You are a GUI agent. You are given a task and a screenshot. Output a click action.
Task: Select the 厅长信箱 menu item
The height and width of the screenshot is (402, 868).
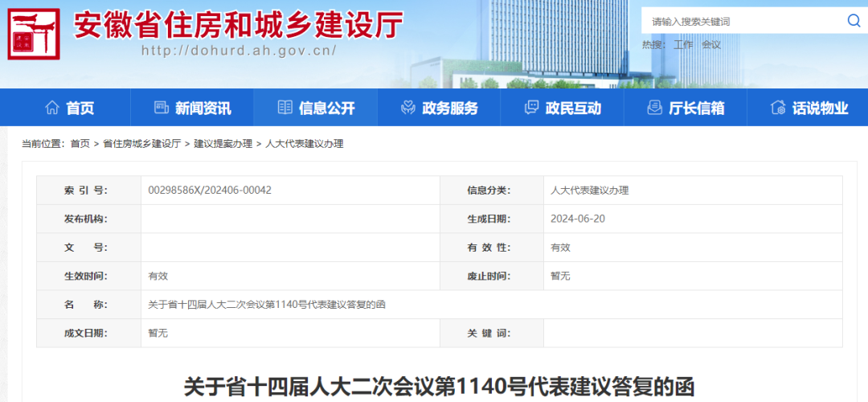click(696, 108)
